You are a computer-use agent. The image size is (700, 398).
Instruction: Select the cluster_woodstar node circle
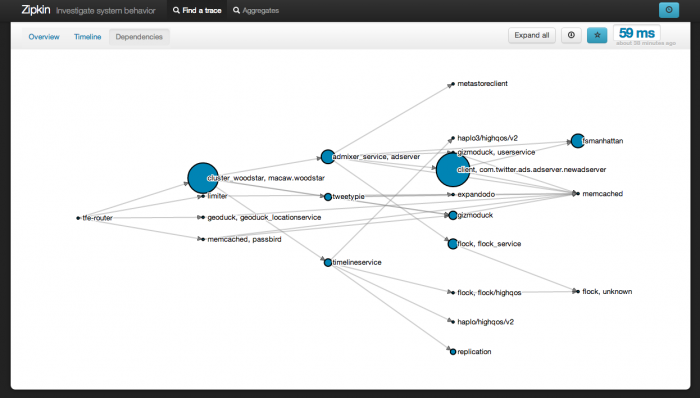tap(203, 178)
